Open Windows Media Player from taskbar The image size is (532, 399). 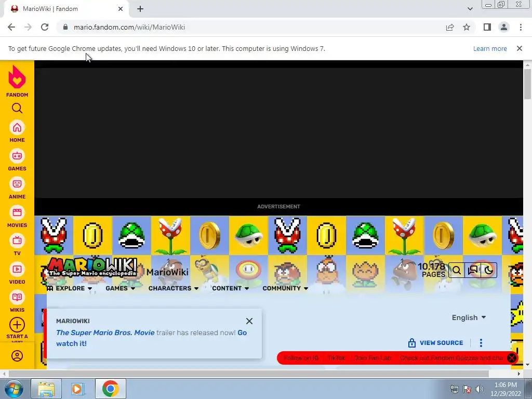77,389
